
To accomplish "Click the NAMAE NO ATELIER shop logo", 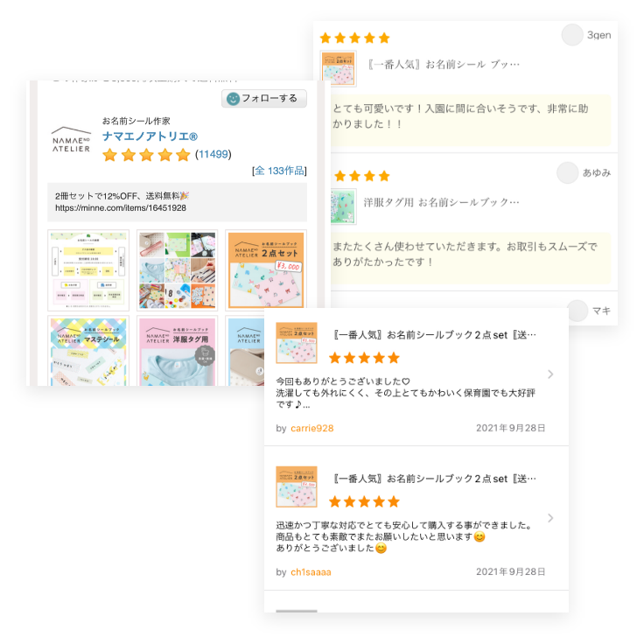I will 71,140.
